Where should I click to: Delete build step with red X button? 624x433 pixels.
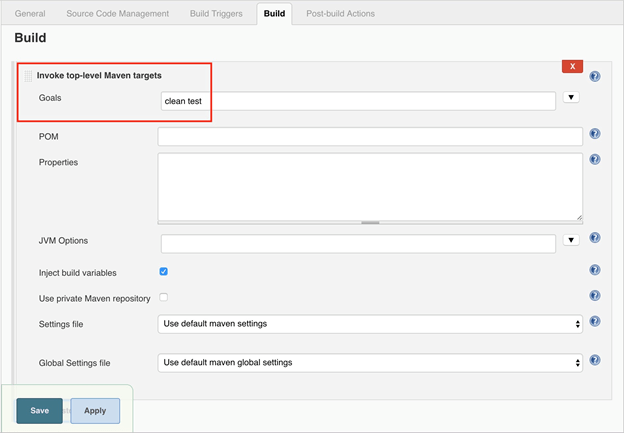[x=572, y=66]
